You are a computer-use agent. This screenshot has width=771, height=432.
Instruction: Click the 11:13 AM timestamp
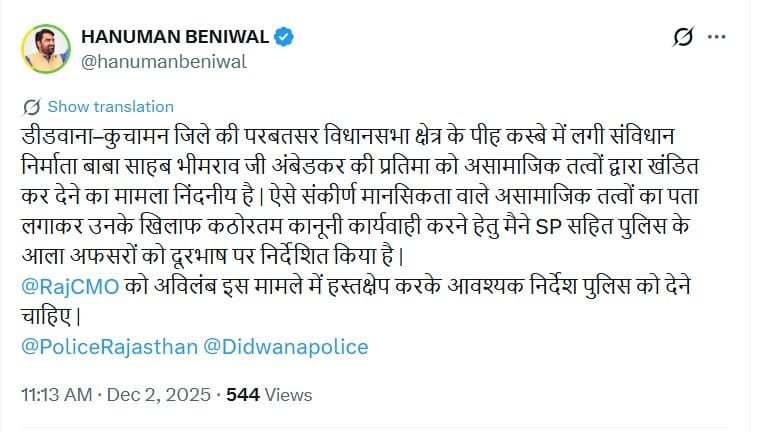point(55,394)
